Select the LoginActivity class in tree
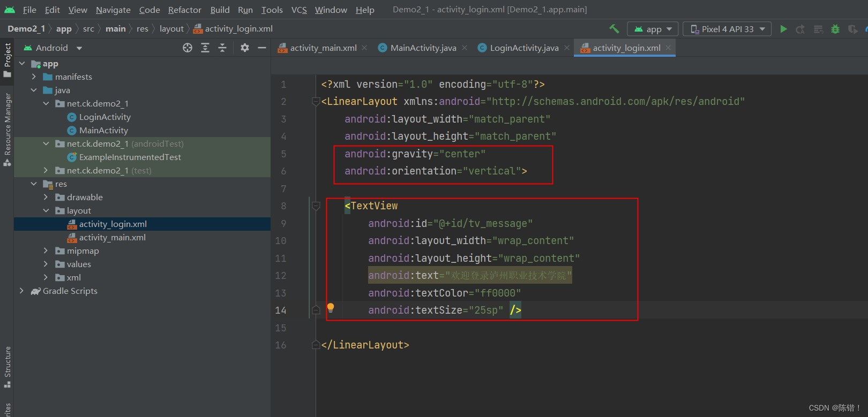 pyautogui.click(x=104, y=117)
